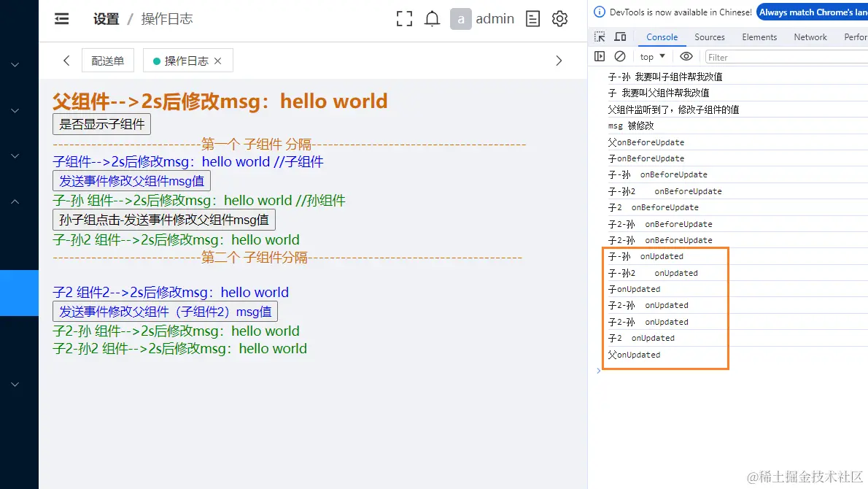
Task: Enter fullscreen mode via the brackets icon
Action: (404, 19)
